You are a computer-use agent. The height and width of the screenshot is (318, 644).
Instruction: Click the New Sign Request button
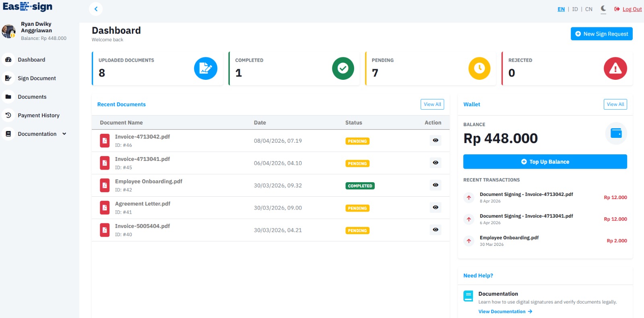(x=601, y=34)
